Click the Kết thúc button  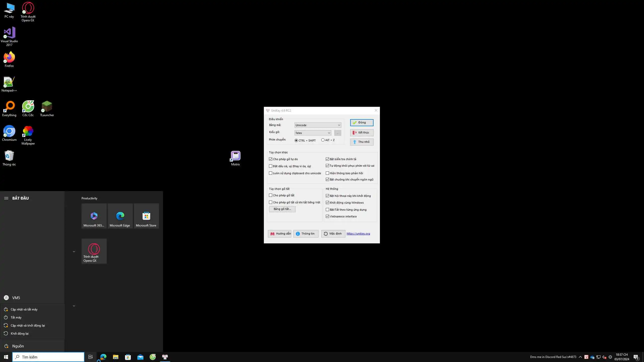point(361,132)
